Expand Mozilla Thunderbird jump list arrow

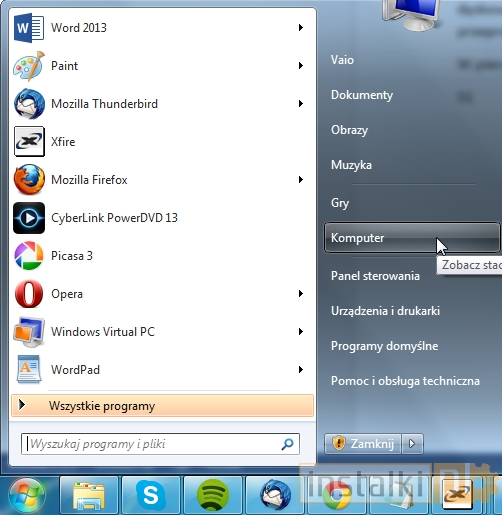point(301,104)
